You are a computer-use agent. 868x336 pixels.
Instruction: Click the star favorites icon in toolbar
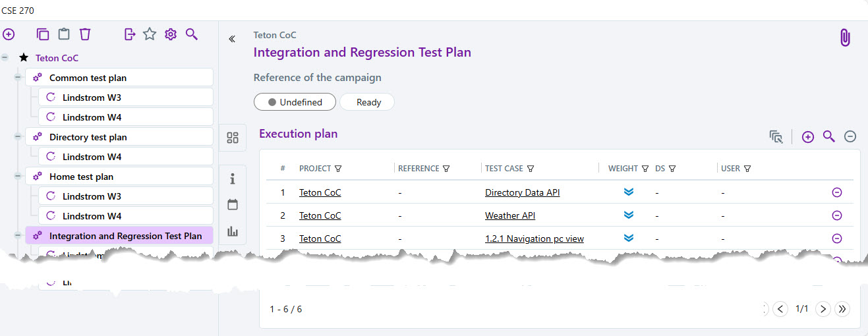(150, 34)
